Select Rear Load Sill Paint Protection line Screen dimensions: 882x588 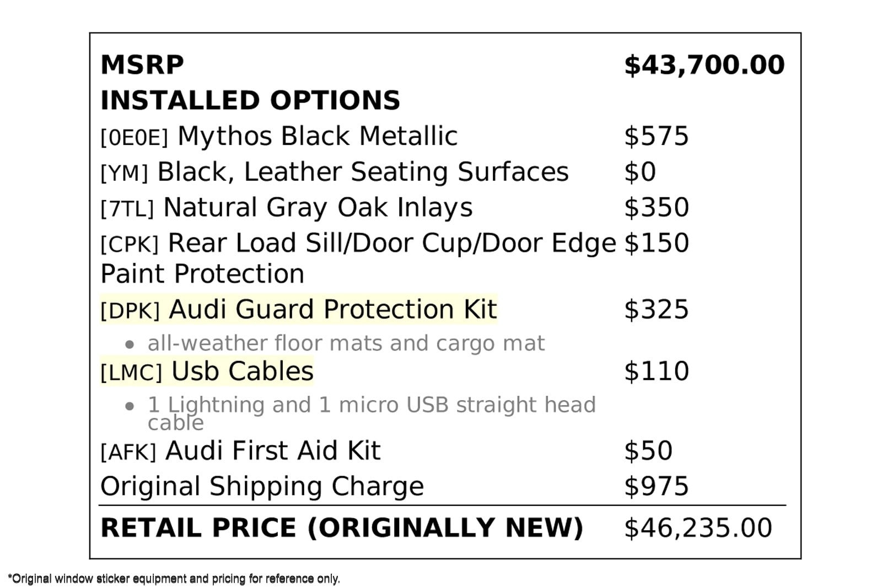[x=358, y=258]
